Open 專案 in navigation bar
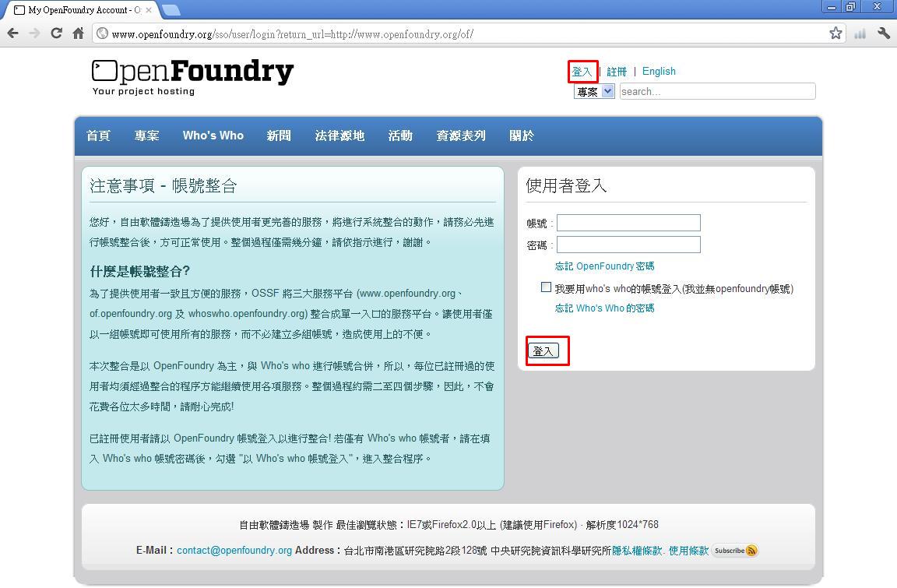 click(x=146, y=136)
